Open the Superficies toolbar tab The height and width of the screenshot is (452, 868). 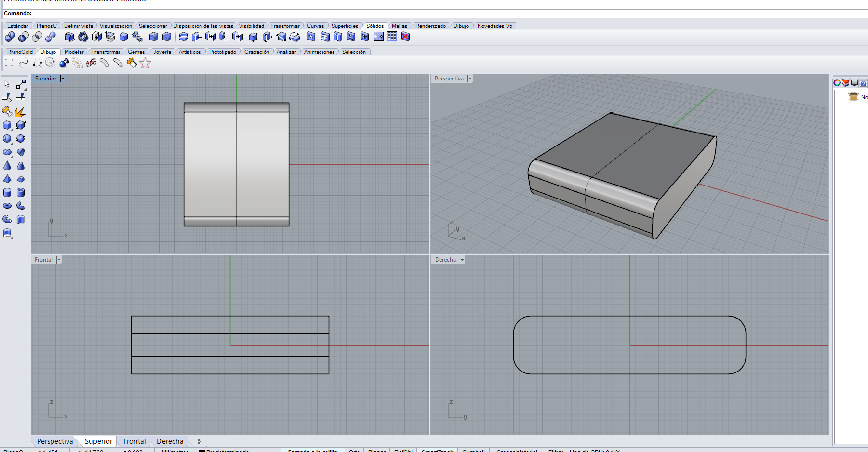[345, 26]
